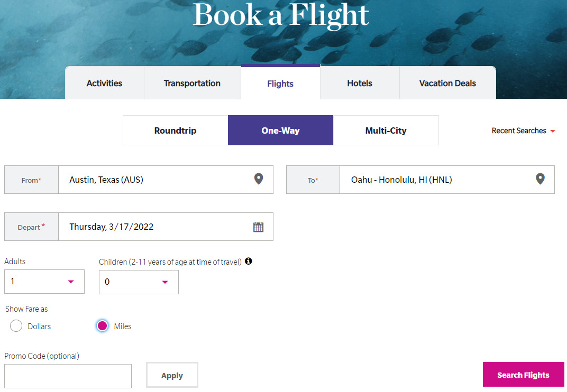Click into the Promo Code input field

tap(68, 376)
